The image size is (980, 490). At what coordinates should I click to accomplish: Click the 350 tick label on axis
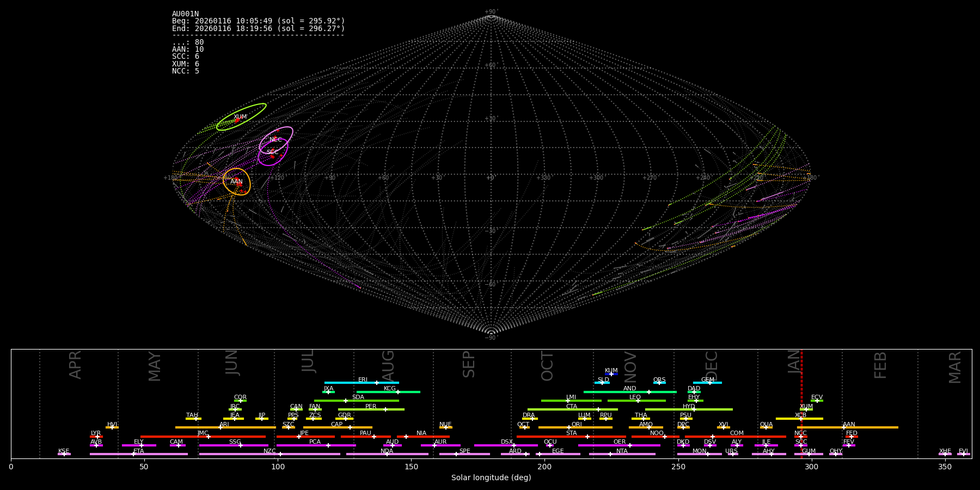pos(945,467)
